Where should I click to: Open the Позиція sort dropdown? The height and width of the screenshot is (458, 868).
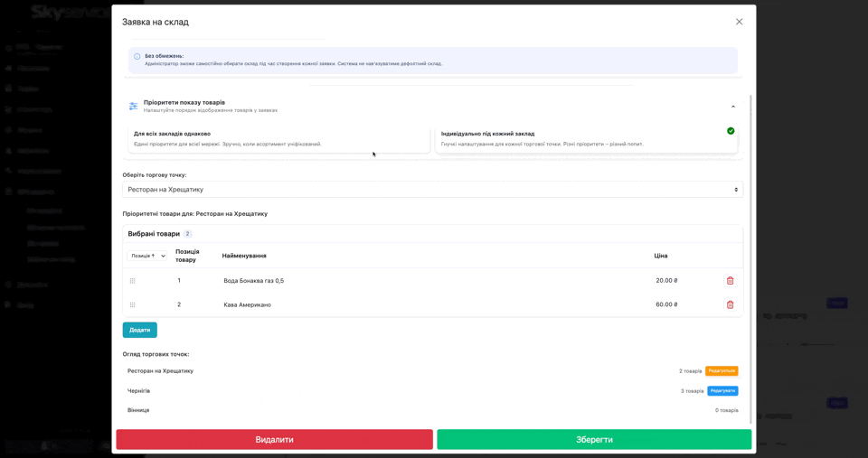click(146, 256)
